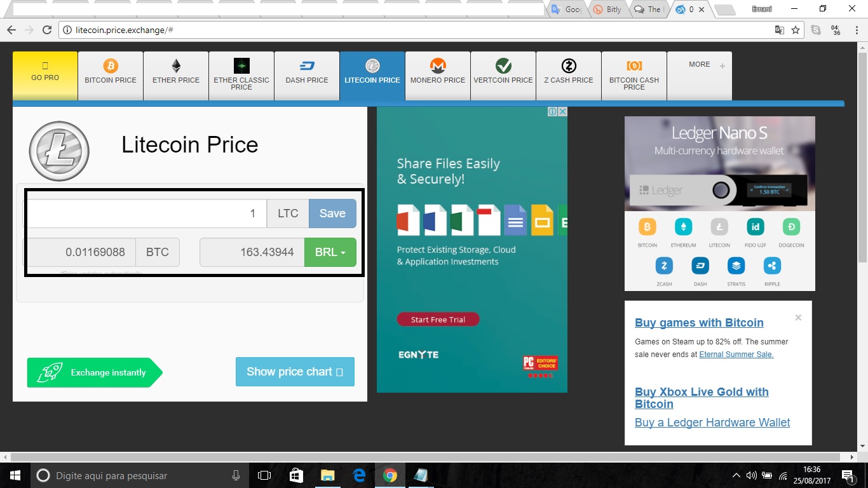868x488 pixels.
Task: Open Buy Xbox Live Gold with Bitcoin
Action: point(702,398)
